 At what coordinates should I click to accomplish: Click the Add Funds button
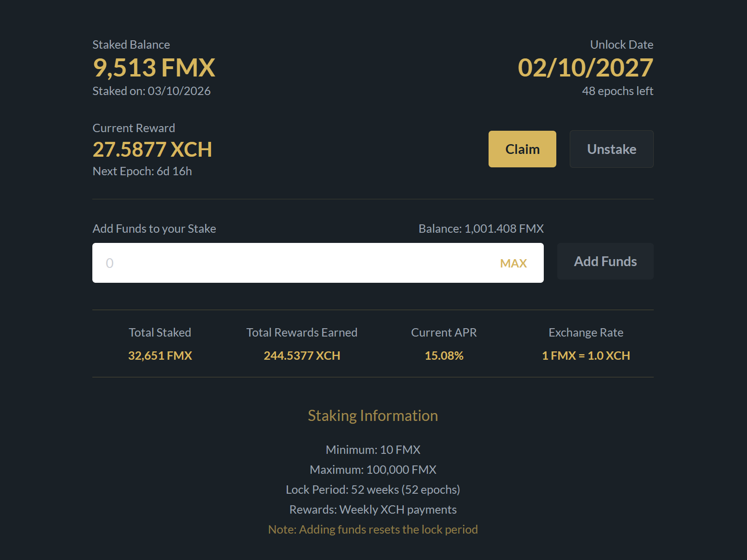(605, 261)
